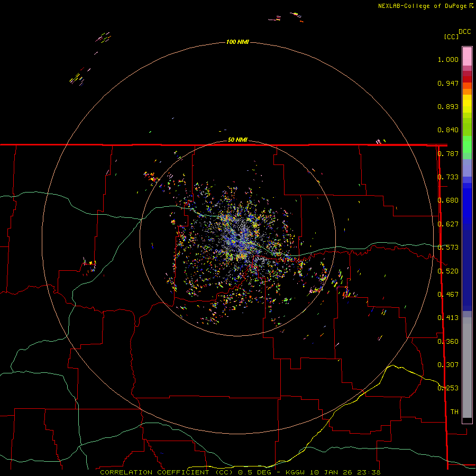This screenshot has height=476, width=476.
Task: Click the NEXLAB-College of DuPage credit text
Action: click(422, 6)
